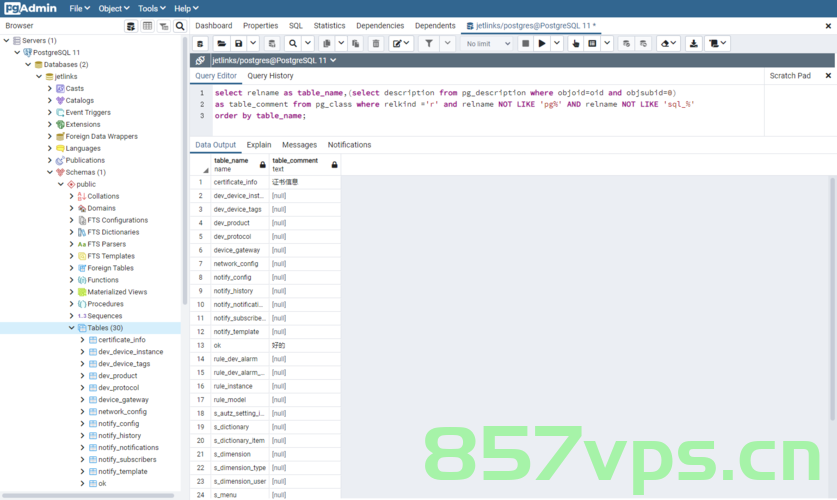The image size is (837, 500).
Task: Click the Filter funnel icon
Action: 429,44
